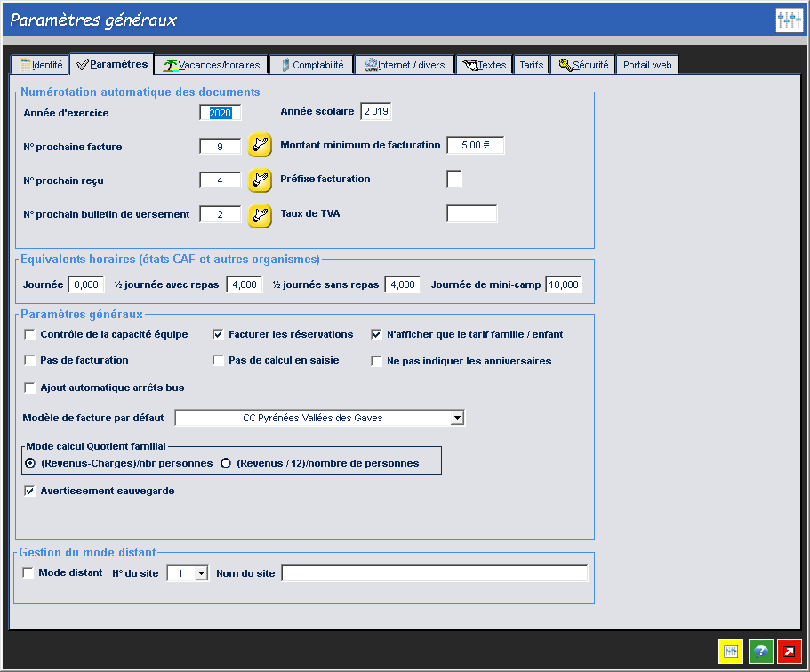Toggle the Avertissement sauvegarde checkbox
This screenshot has height=672, width=810.
click(30, 491)
